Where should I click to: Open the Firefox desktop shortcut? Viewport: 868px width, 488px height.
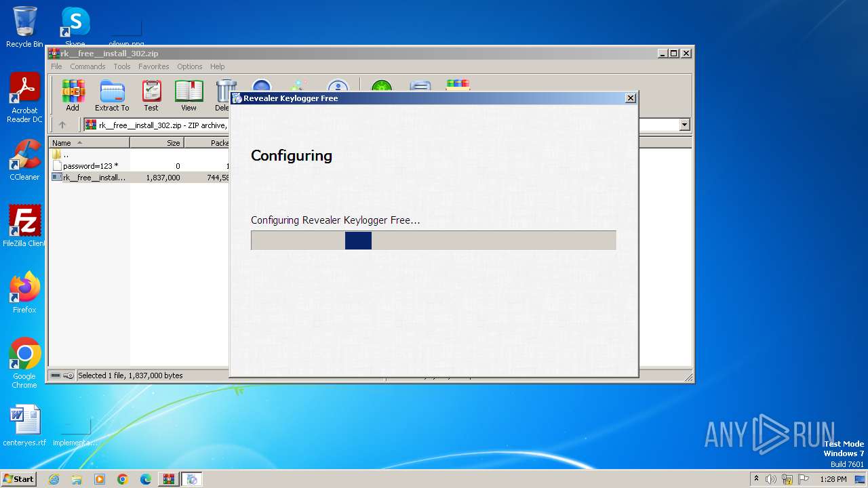pos(24,293)
